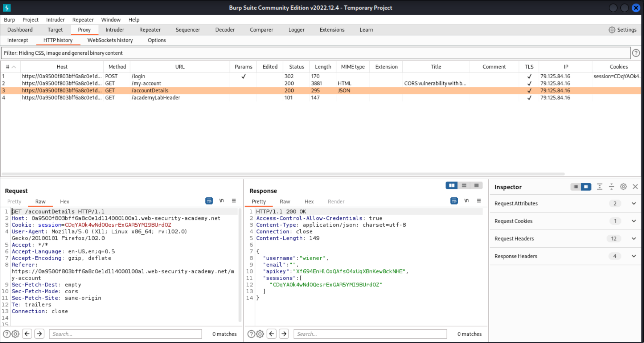644x343 pixels.
Task: Go to next Response search match
Action: pyautogui.click(x=284, y=334)
